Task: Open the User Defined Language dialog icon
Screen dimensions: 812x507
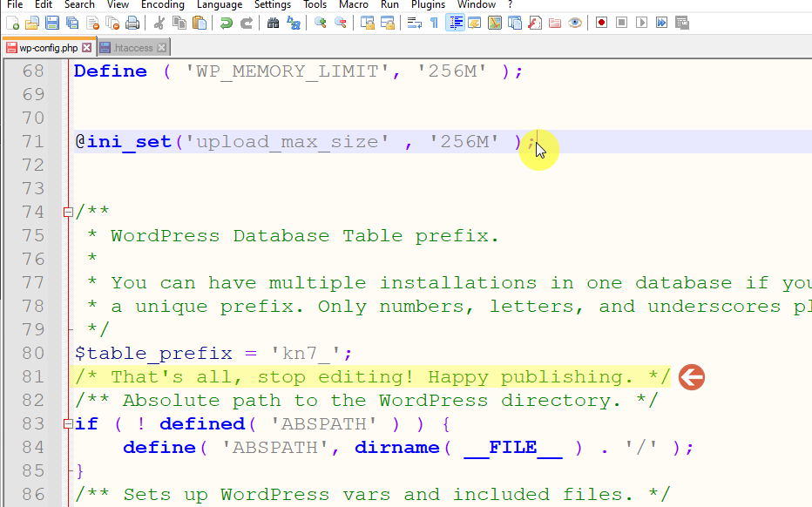Action: pyautogui.click(x=474, y=23)
